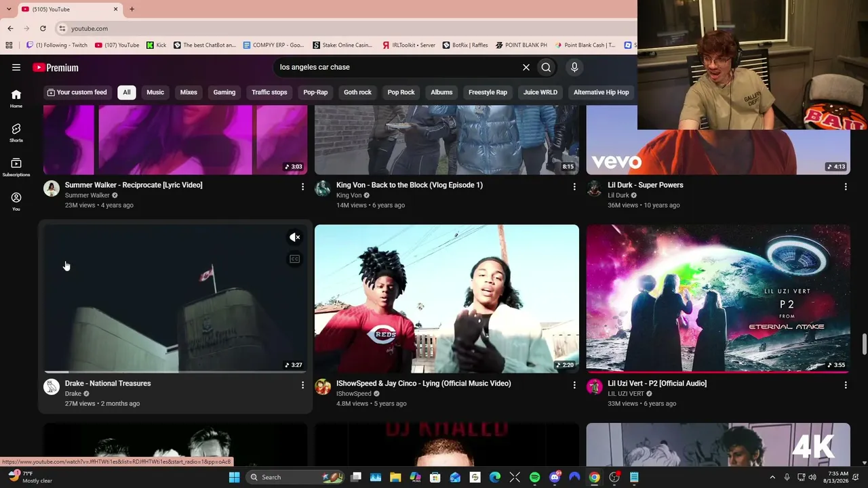Open Lil Uzi Vert - P2 title link
Image resolution: width=868 pixels, height=488 pixels.
[657, 384]
